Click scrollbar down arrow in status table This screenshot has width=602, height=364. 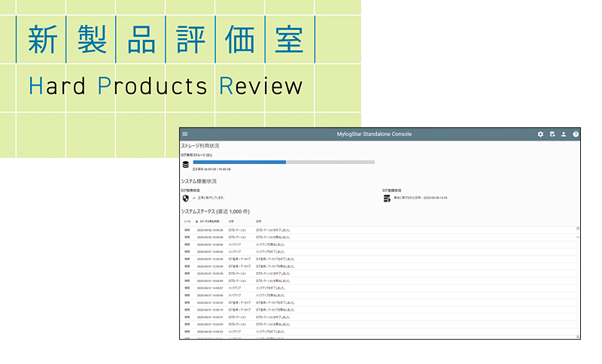[578, 335]
